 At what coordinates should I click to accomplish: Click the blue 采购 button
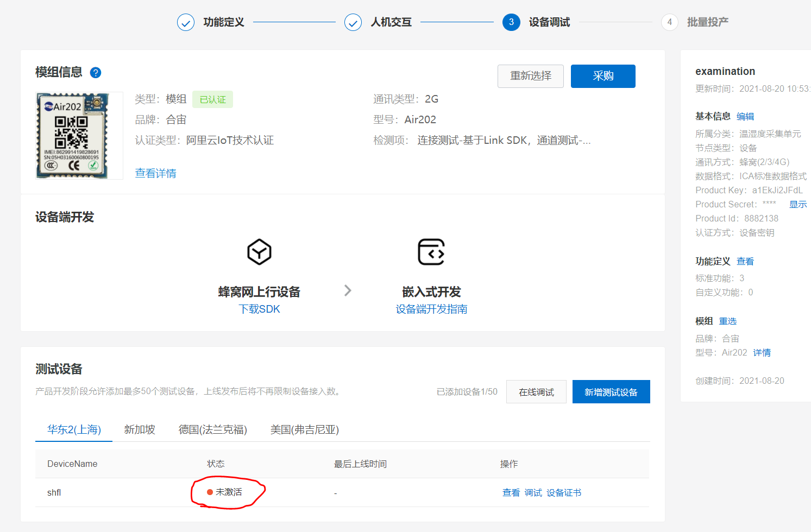[x=603, y=76]
